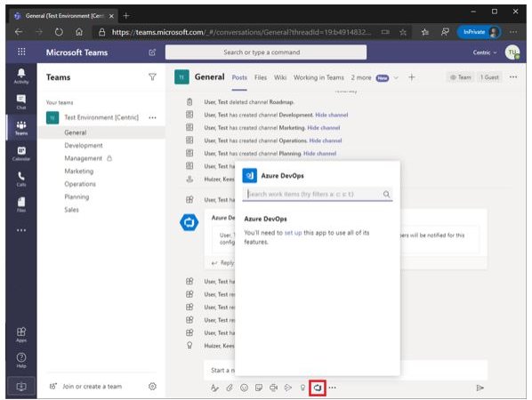
Task: Click the Search or type a command box
Action: [x=266, y=52]
